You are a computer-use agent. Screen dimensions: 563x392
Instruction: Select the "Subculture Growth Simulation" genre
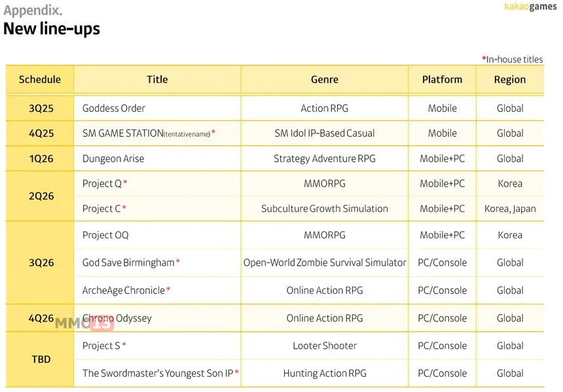tap(325, 209)
